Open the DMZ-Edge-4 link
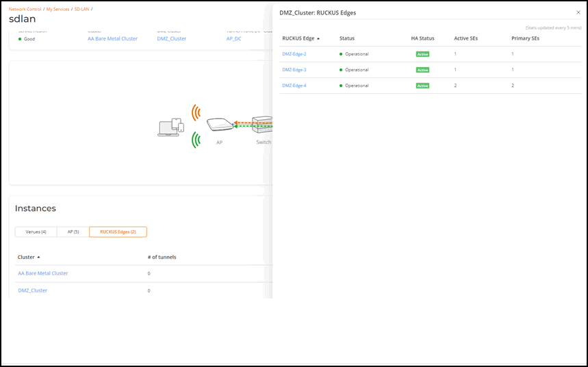 (294, 86)
